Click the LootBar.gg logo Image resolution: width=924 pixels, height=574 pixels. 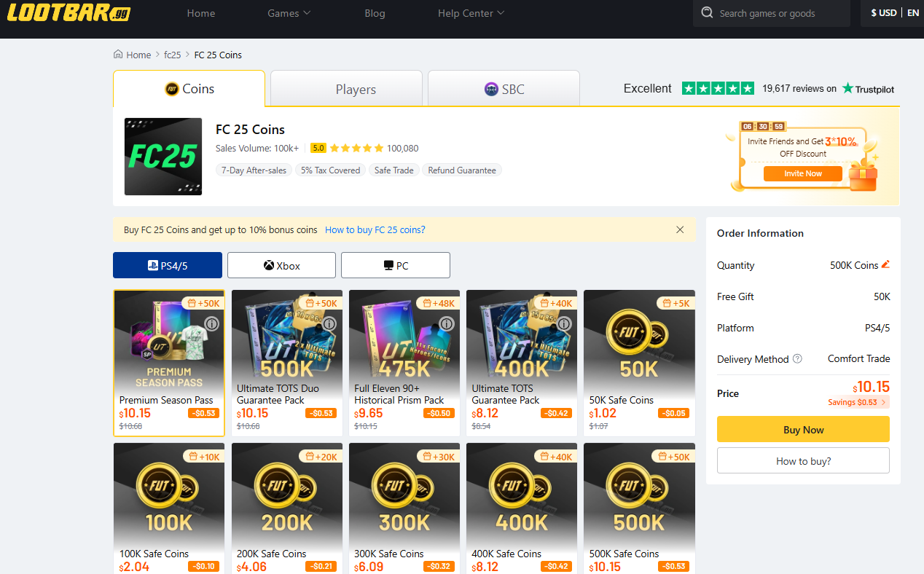69,12
